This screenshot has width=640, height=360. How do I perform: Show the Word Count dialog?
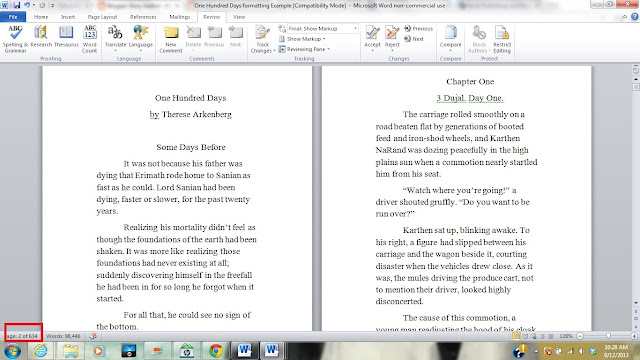pyautogui.click(x=90, y=39)
